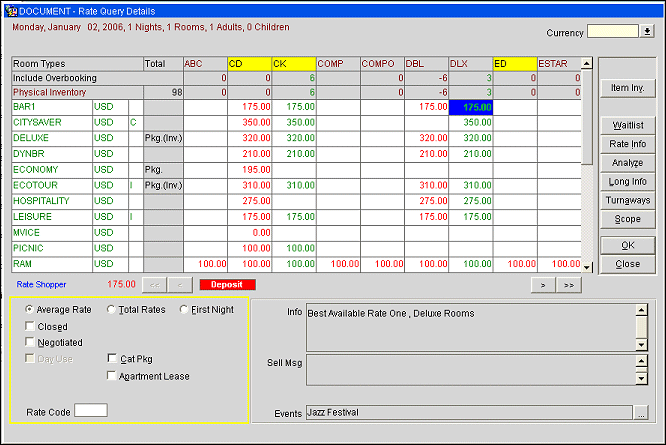
Task: Open Item Inv. button
Action: pos(627,89)
